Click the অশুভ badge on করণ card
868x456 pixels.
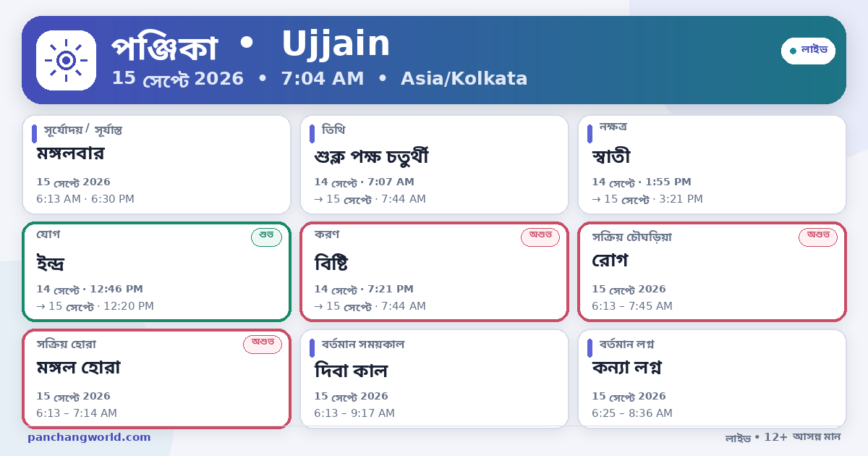tap(540, 237)
